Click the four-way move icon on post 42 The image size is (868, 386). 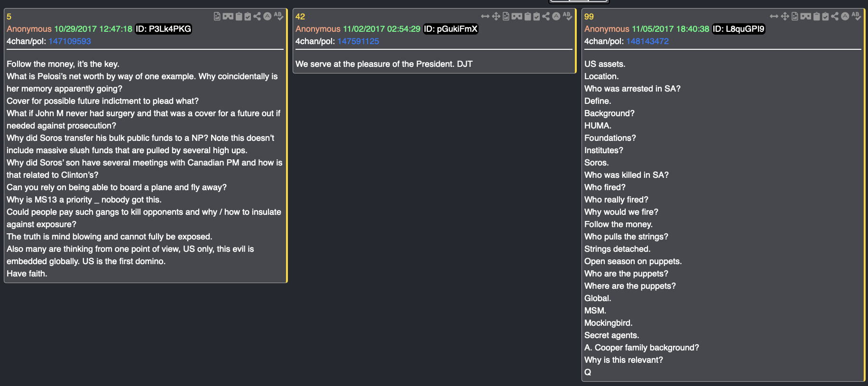click(496, 16)
